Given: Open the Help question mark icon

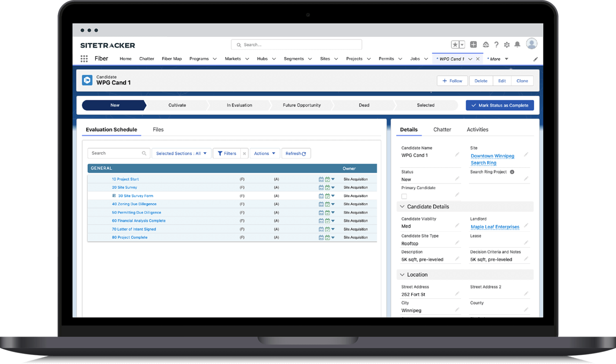Looking at the screenshot, I should click(496, 44).
